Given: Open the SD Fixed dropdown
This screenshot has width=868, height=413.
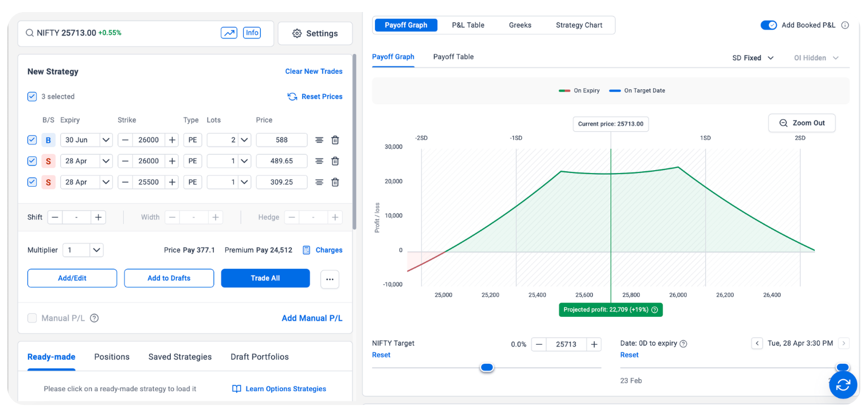Looking at the screenshot, I should [x=753, y=58].
